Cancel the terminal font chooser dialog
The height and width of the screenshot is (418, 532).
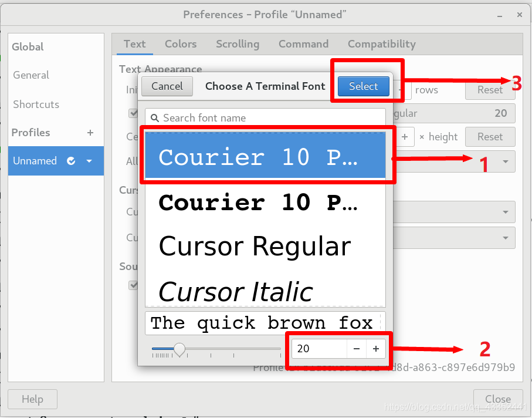coord(167,86)
